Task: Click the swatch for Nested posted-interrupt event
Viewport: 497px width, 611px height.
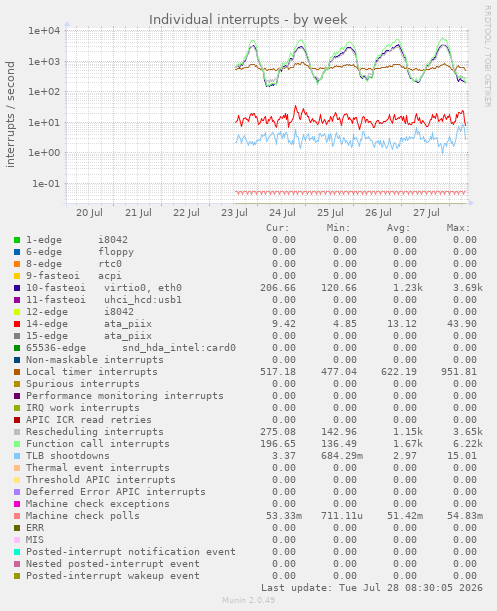Action: tap(17, 564)
